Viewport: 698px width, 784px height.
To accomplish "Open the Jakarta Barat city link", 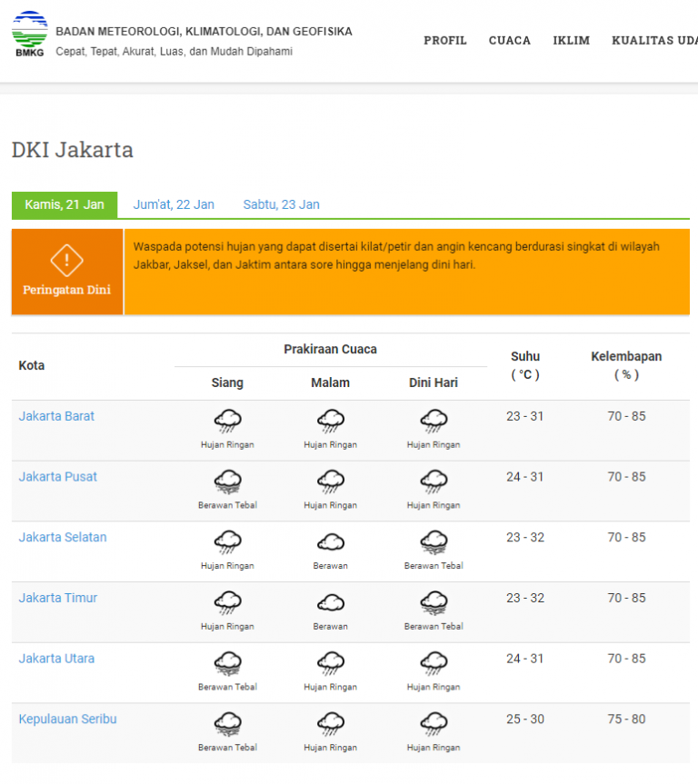I will point(56,416).
